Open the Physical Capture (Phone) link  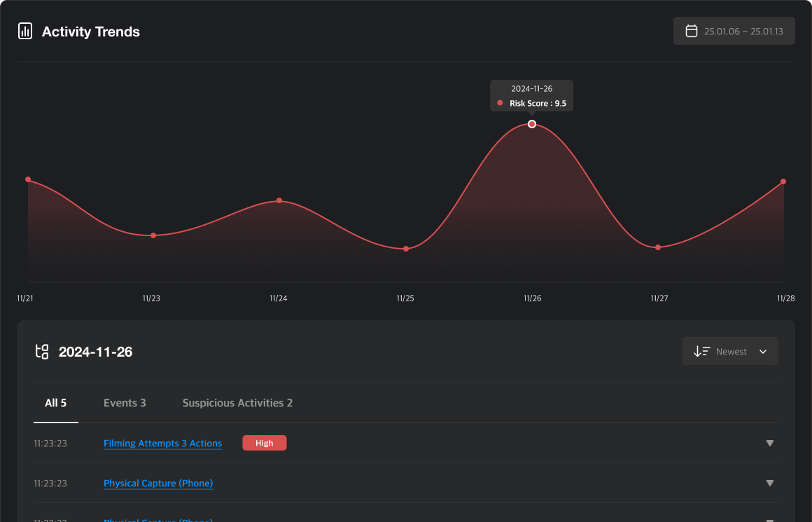tap(157, 483)
